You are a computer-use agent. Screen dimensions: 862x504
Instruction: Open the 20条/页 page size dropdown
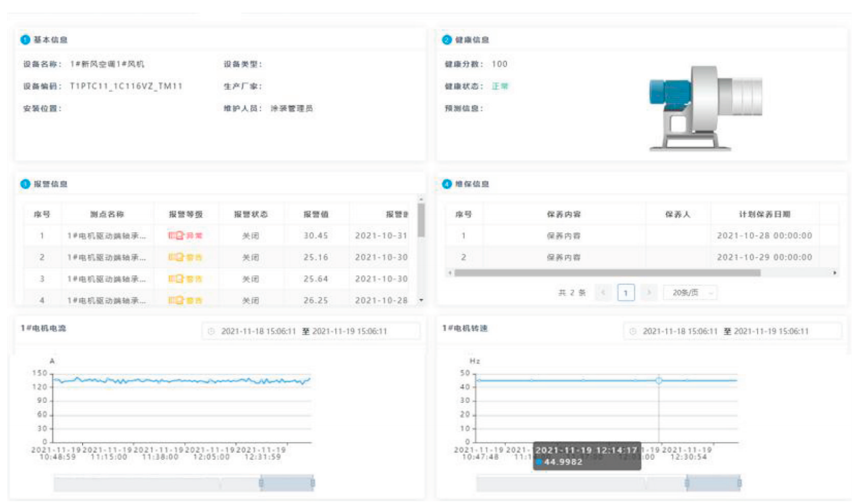coord(690,293)
